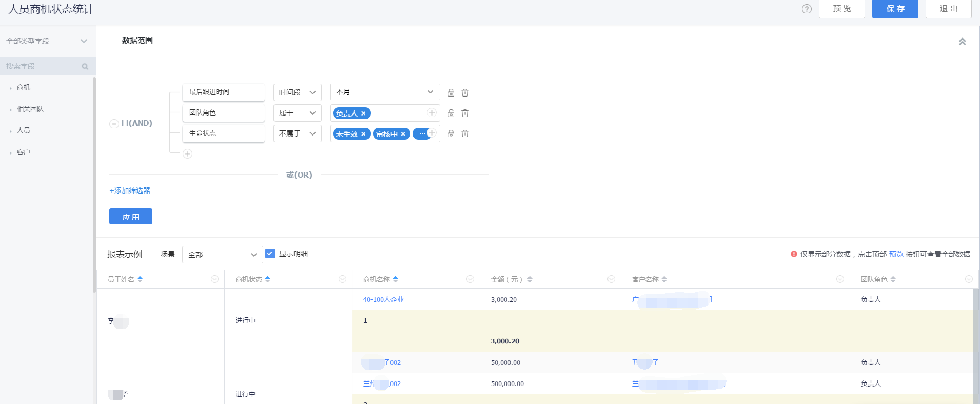Click the 生命状态 field box
This screenshot has height=404, width=980.
click(x=223, y=133)
